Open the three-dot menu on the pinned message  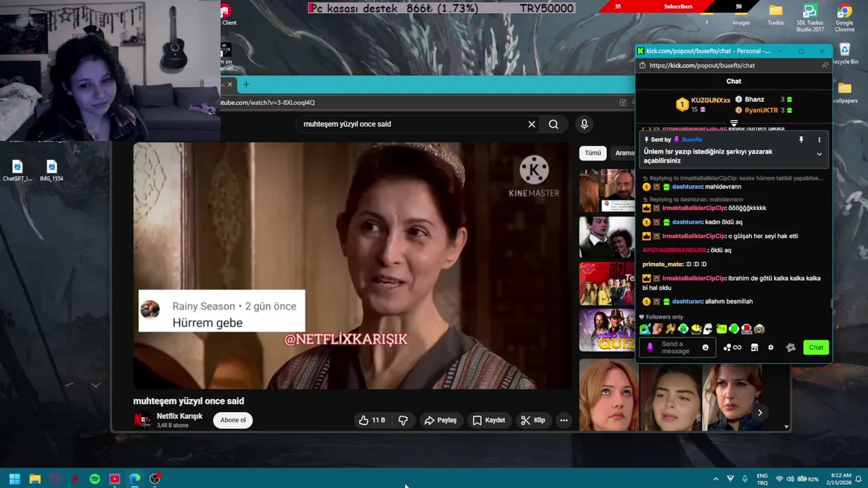click(819, 140)
